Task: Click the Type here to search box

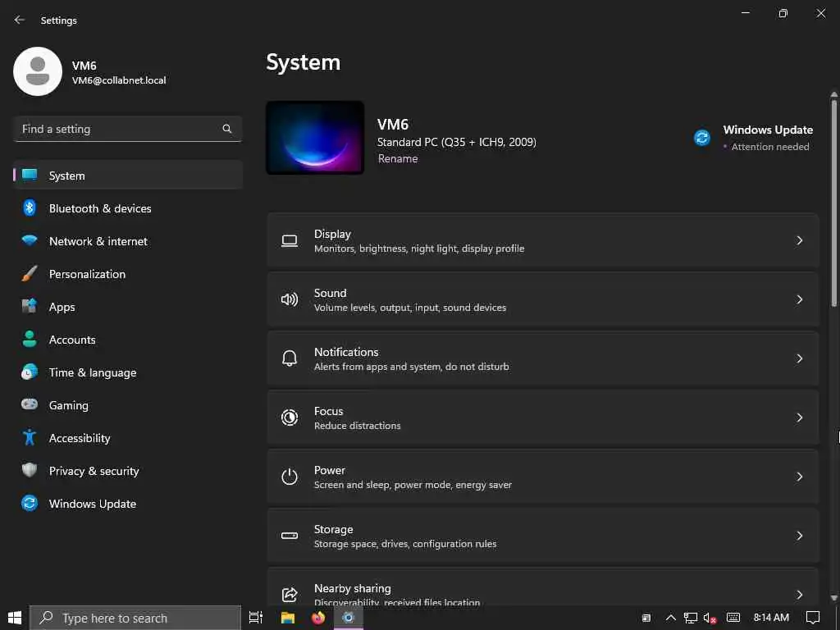Action: pyautogui.click(x=135, y=618)
